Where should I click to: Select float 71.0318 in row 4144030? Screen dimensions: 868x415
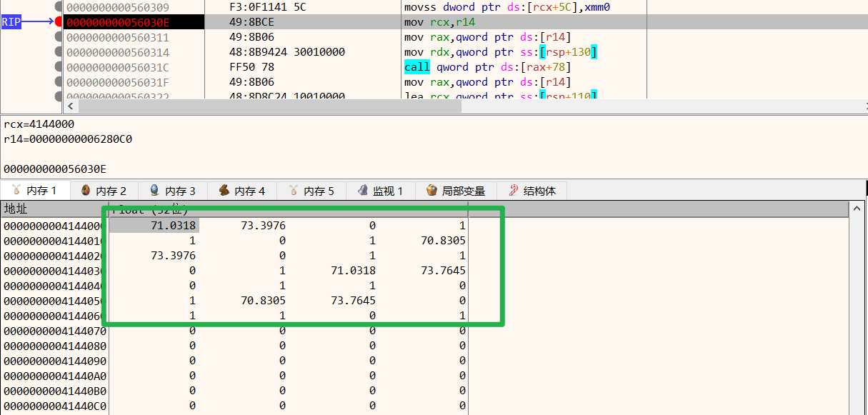(x=353, y=271)
